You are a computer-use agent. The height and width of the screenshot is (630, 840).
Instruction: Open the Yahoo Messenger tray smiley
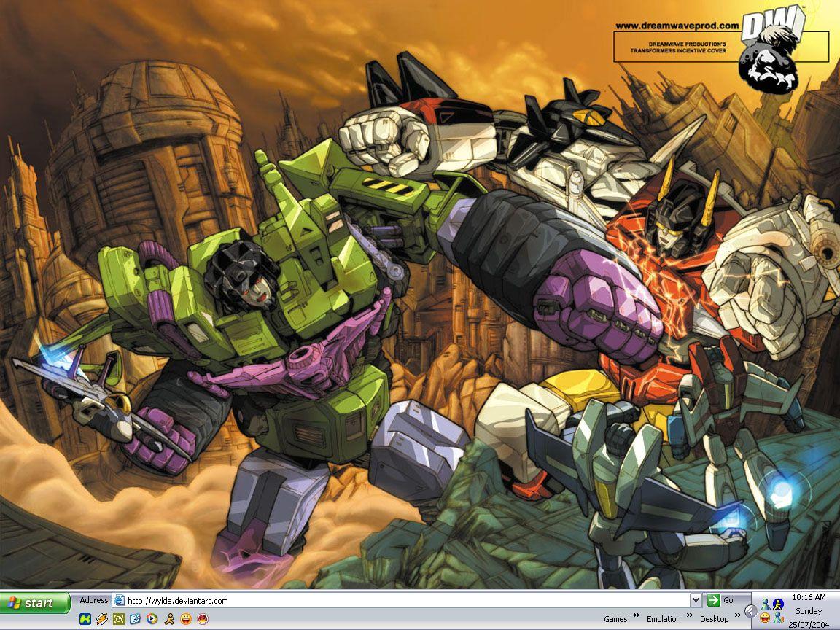pos(766,619)
